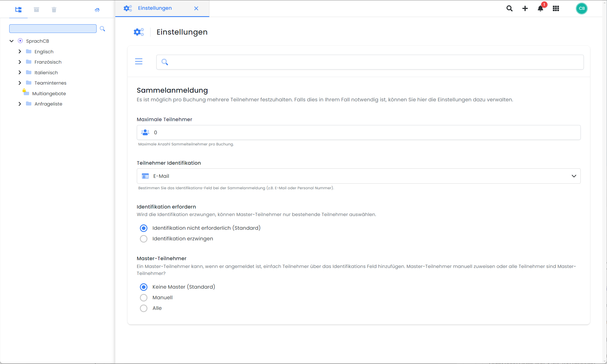607x364 pixels.
Task: Expand the Englisch folder
Action: click(x=20, y=52)
